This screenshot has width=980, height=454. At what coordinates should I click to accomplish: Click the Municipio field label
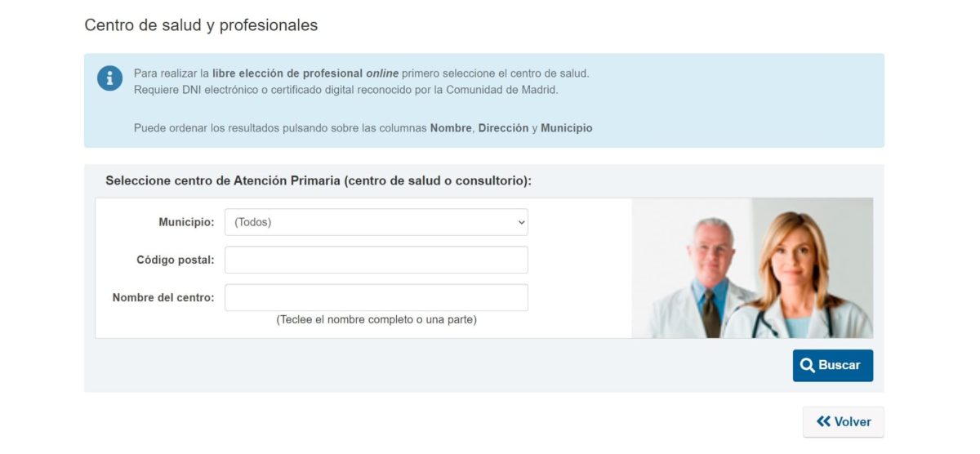(186, 222)
